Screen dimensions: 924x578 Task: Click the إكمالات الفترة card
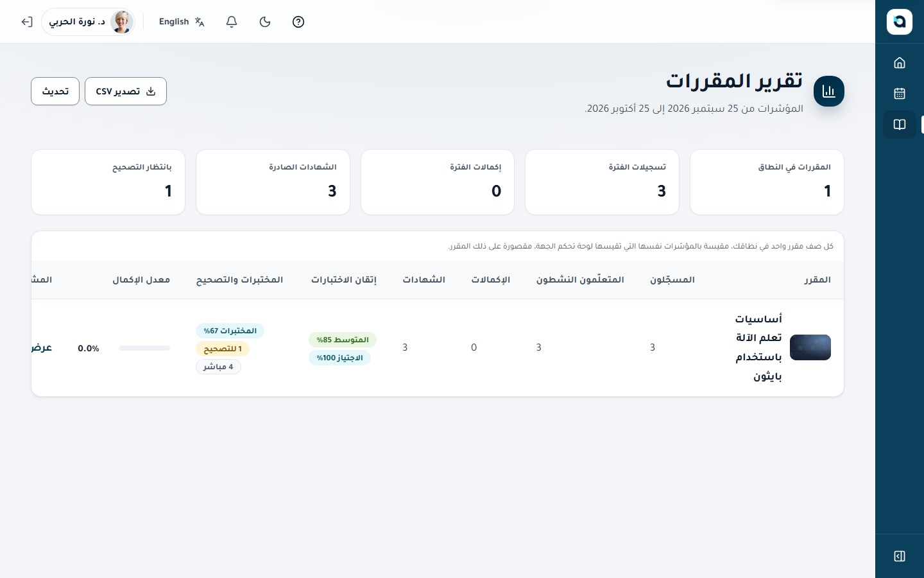[x=438, y=182]
